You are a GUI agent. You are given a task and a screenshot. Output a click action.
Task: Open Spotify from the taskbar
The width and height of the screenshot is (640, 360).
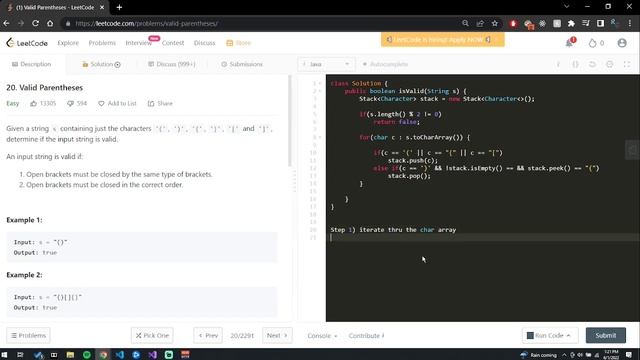87,355
